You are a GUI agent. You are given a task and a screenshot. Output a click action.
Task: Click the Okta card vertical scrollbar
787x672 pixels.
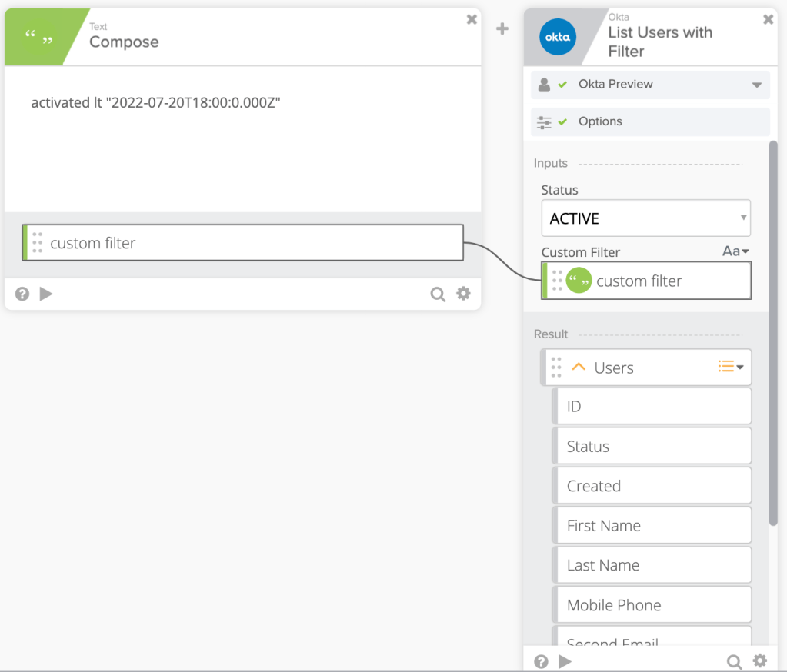point(773,331)
